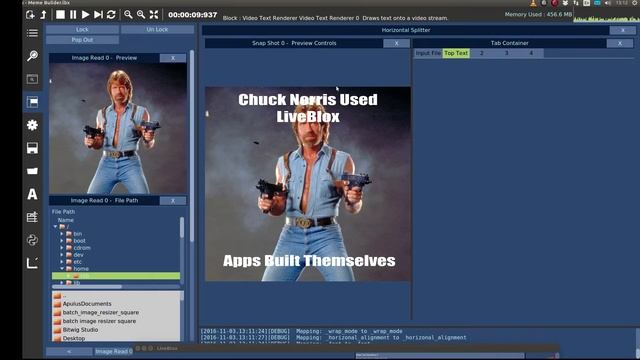Close the Horizontal Splitter panel
640x360 pixels.
pyautogui.click(x=623, y=30)
